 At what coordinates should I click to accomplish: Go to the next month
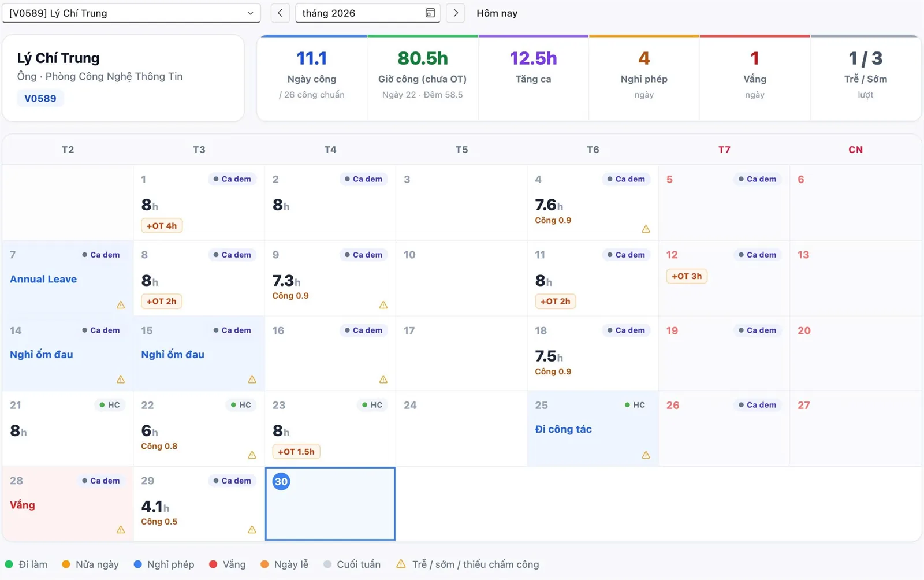pyautogui.click(x=456, y=13)
